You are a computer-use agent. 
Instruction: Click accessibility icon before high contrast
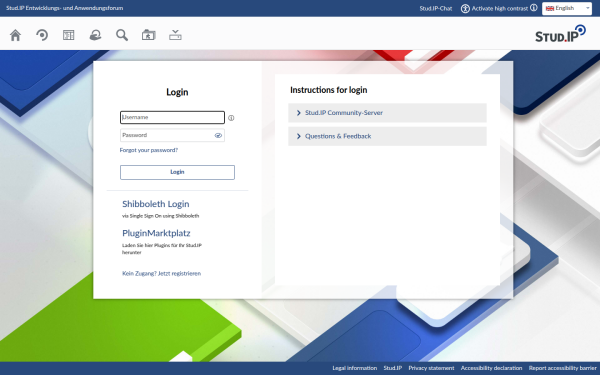(465, 8)
